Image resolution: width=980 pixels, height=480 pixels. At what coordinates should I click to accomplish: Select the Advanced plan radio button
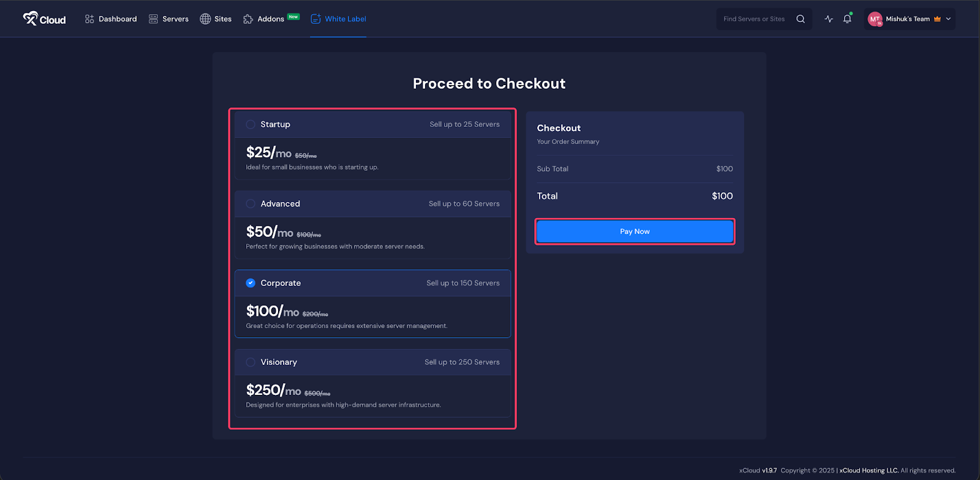[251, 204]
